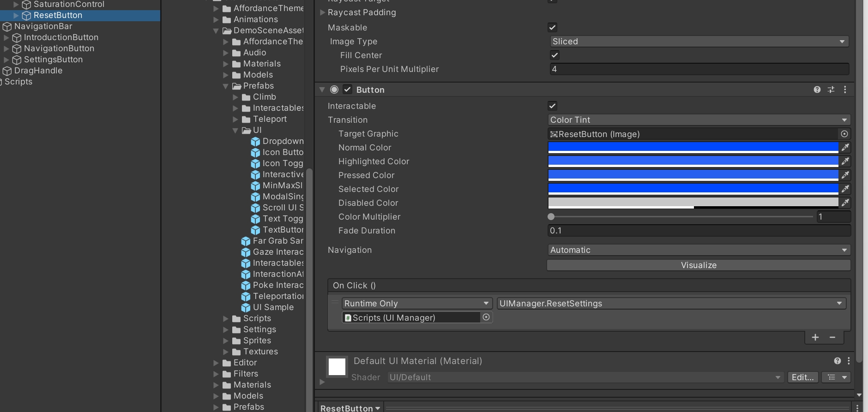This screenshot has height=412, width=868.
Task: Pick Disabled Color with eyedropper
Action: click(845, 203)
